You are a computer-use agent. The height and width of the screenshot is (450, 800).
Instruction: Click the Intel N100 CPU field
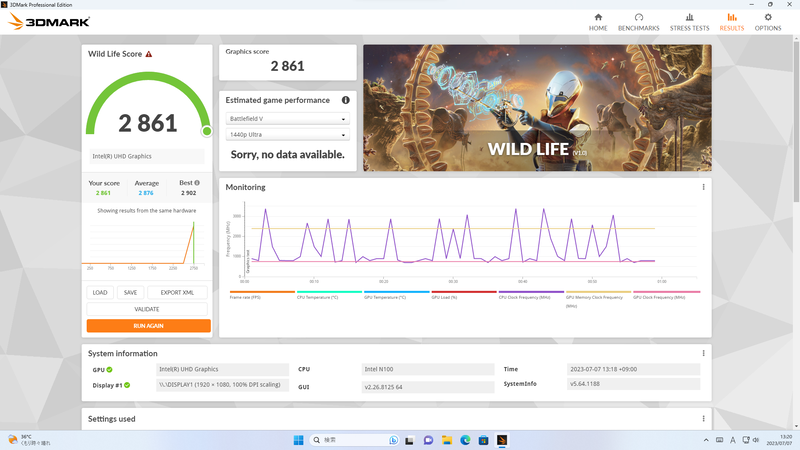[x=428, y=369]
